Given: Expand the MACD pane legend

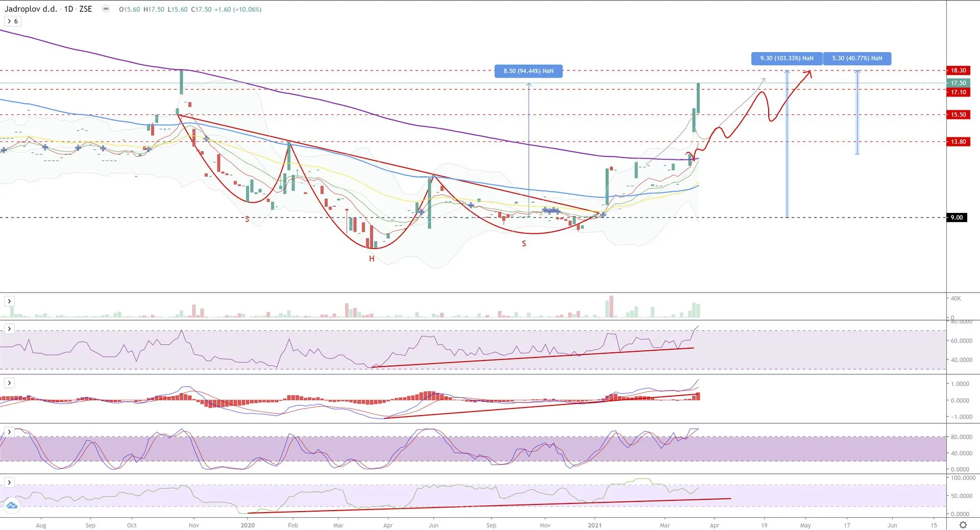Looking at the screenshot, I should [9, 383].
